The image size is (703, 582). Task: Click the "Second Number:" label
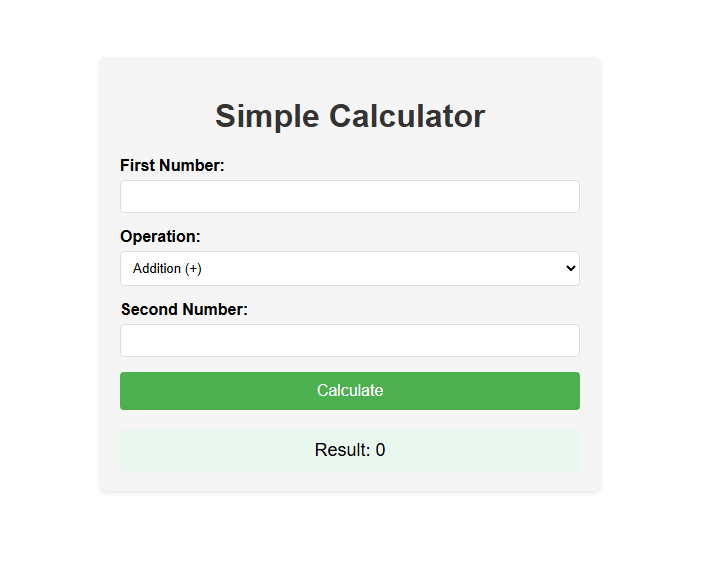(x=184, y=310)
